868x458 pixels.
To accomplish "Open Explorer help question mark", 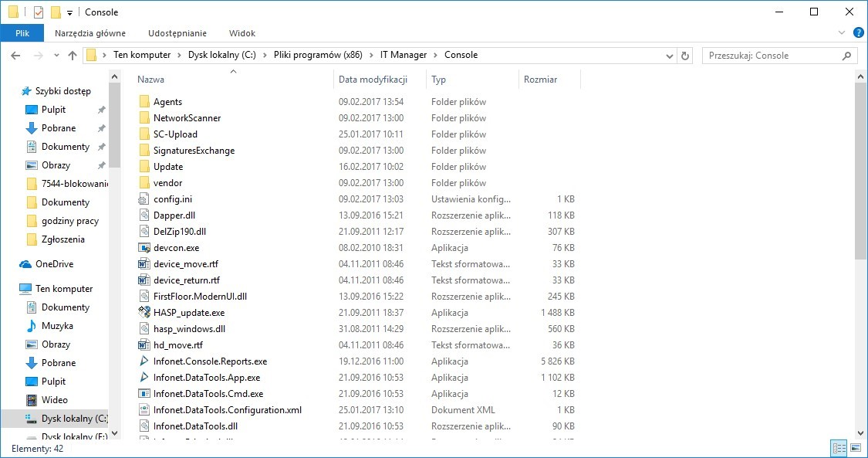I will tap(859, 32).
